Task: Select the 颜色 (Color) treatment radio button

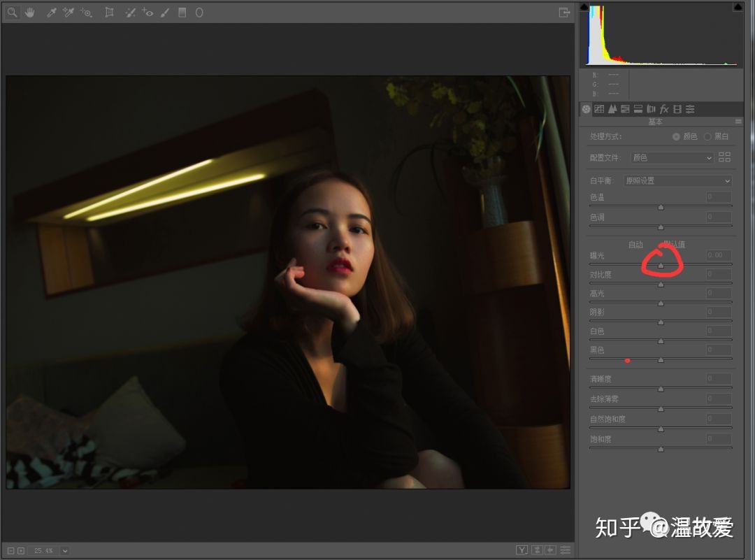Action: [676, 136]
